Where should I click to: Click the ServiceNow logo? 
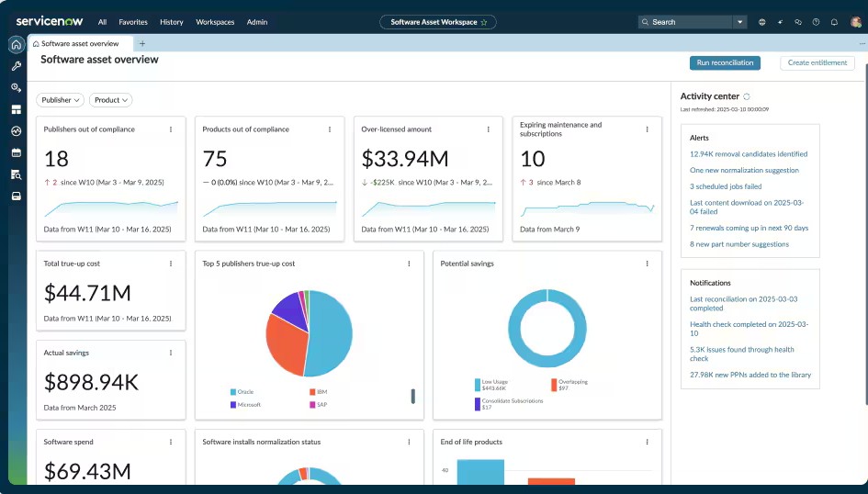[x=50, y=21]
